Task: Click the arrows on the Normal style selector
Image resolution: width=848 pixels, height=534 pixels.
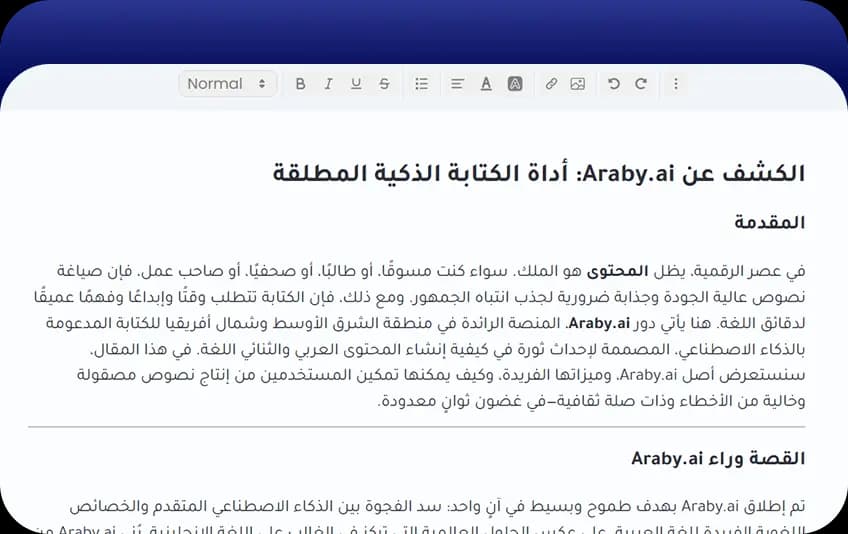Action: coord(262,84)
